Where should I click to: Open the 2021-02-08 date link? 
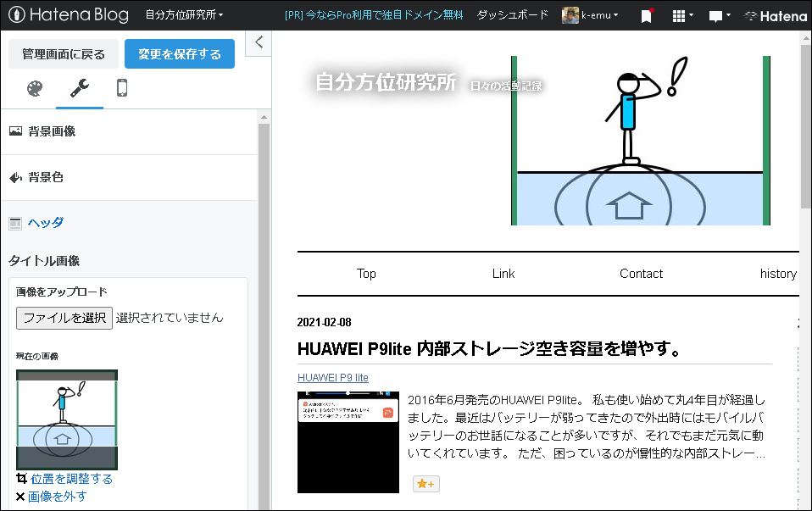pyautogui.click(x=324, y=322)
